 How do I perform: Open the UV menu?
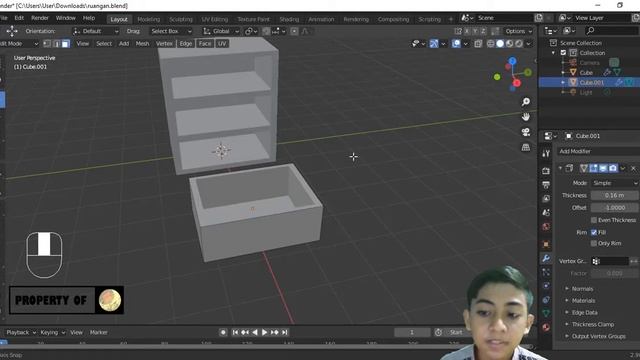click(222, 44)
